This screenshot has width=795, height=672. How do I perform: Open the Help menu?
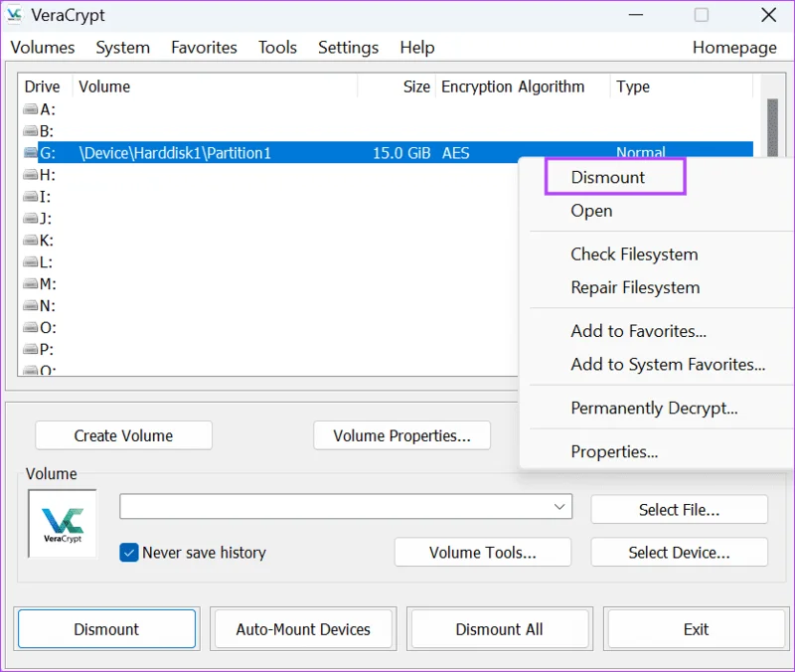point(416,48)
